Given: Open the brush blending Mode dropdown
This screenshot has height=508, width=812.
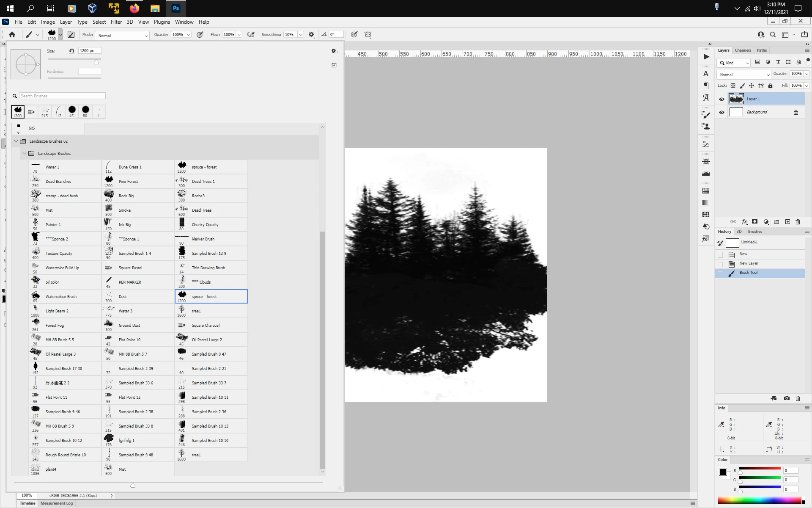Looking at the screenshot, I should (x=122, y=36).
